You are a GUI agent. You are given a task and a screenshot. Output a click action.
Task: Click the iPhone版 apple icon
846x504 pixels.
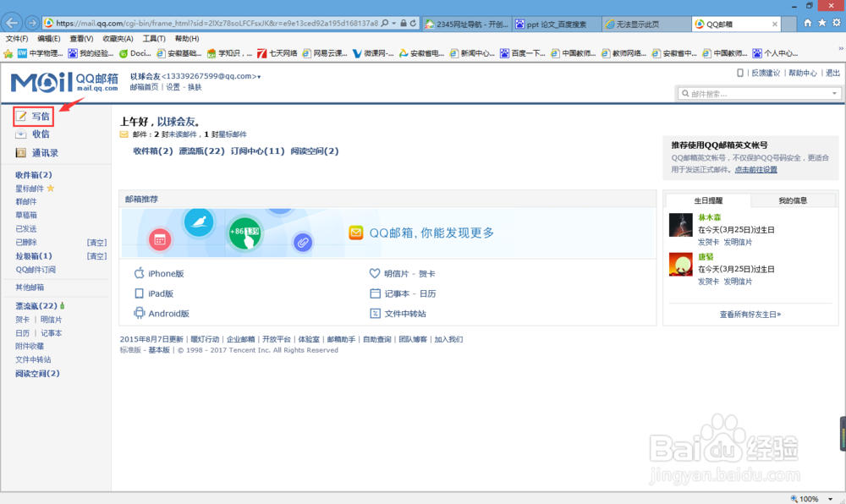pos(140,273)
